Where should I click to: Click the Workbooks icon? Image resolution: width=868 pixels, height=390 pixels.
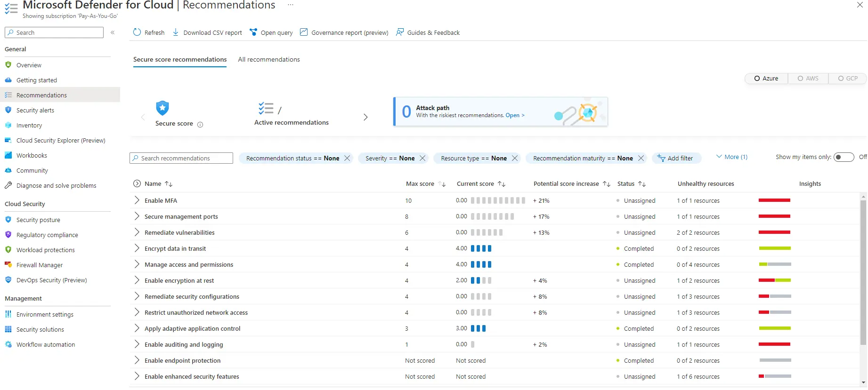(8, 155)
